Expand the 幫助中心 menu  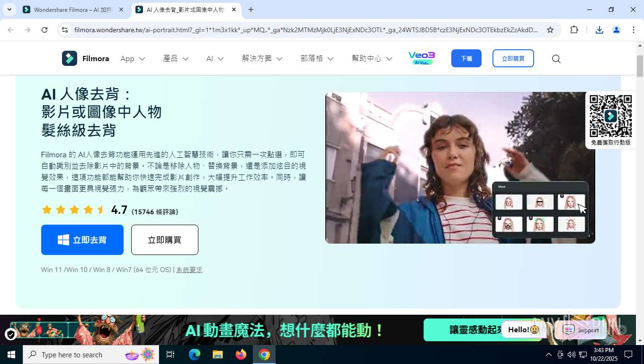click(x=372, y=59)
